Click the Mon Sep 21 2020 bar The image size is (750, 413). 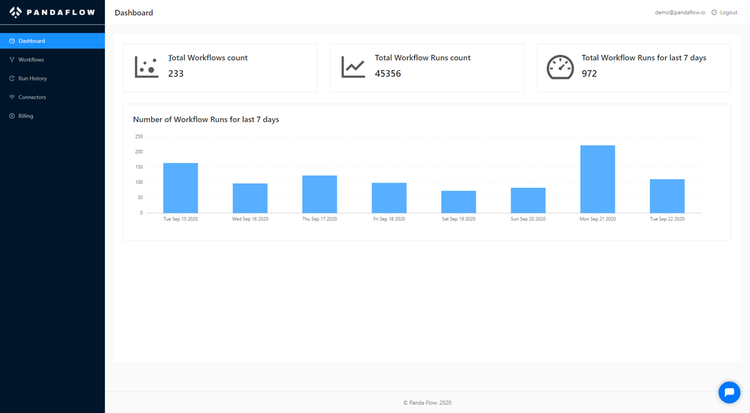(x=597, y=180)
